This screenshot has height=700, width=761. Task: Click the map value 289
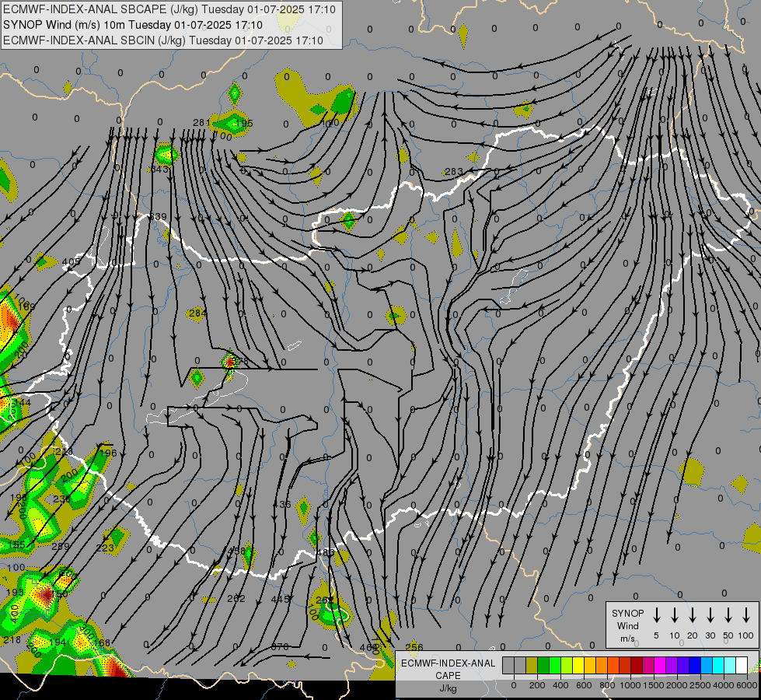coord(60,546)
